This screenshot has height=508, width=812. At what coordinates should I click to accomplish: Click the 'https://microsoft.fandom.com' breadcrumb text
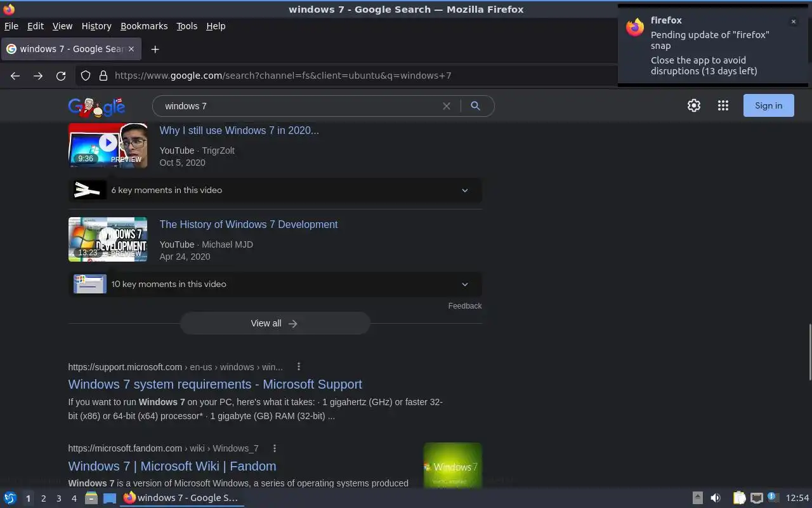click(x=125, y=448)
